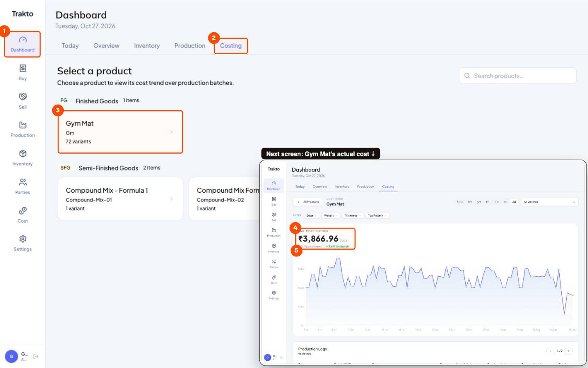Click into the Search products field
588x368 pixels.
tap(518, 76)
